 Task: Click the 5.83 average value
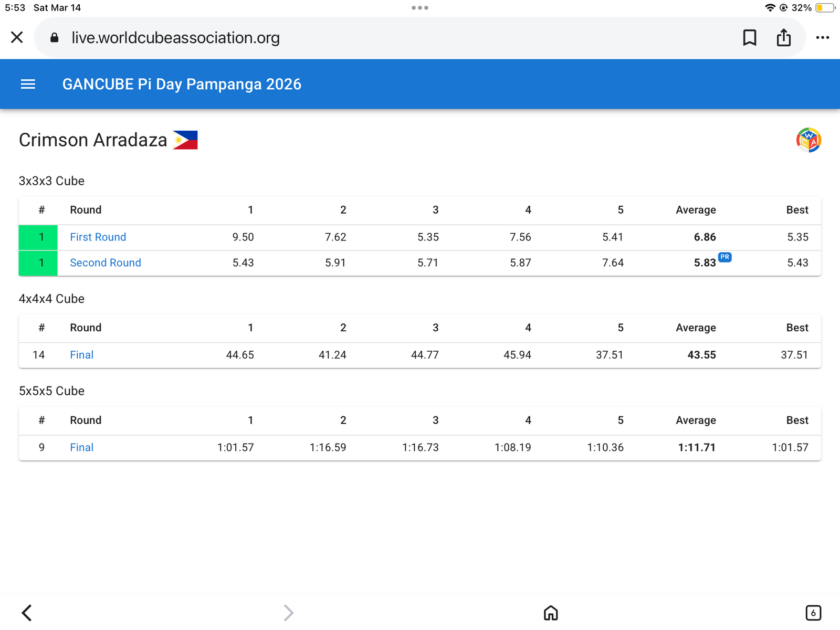(x=705, y=262)
